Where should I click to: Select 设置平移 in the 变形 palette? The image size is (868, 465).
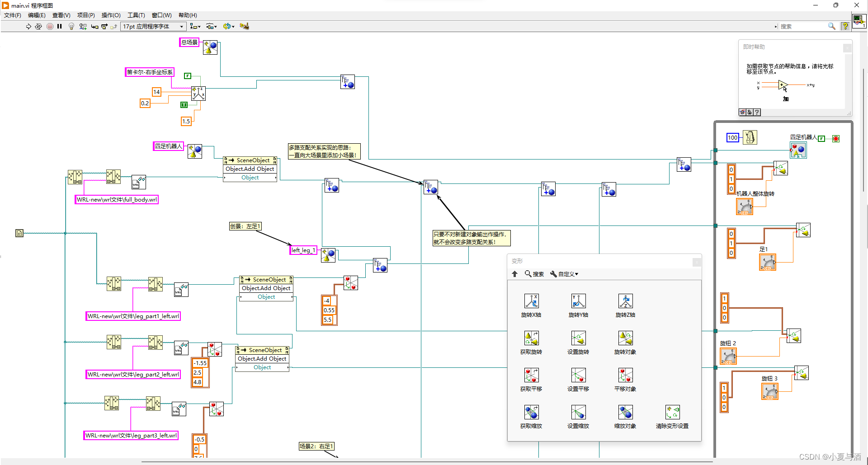pos(578,379)
